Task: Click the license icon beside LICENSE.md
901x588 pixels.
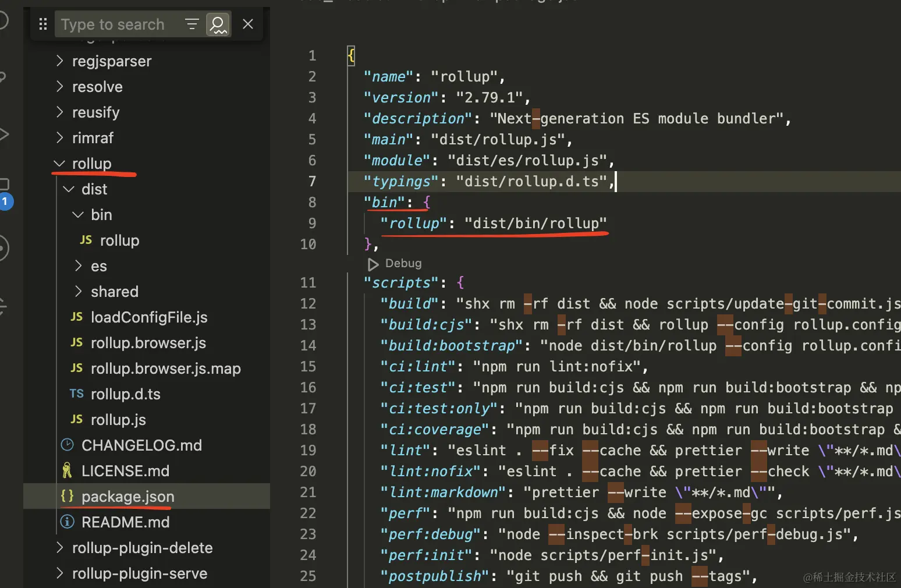Action: [x=68, y=470]
